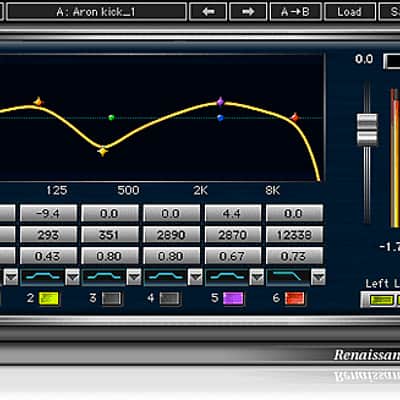The height and width of the screenshot is (400, 400).
Task: Toggle the Left channel link button
Action: click(381, 300)
